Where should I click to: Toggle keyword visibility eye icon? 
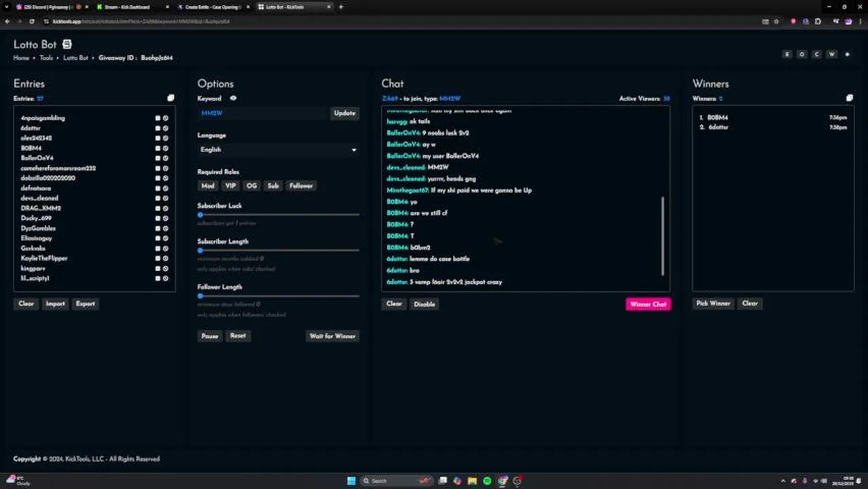(233, 98)
